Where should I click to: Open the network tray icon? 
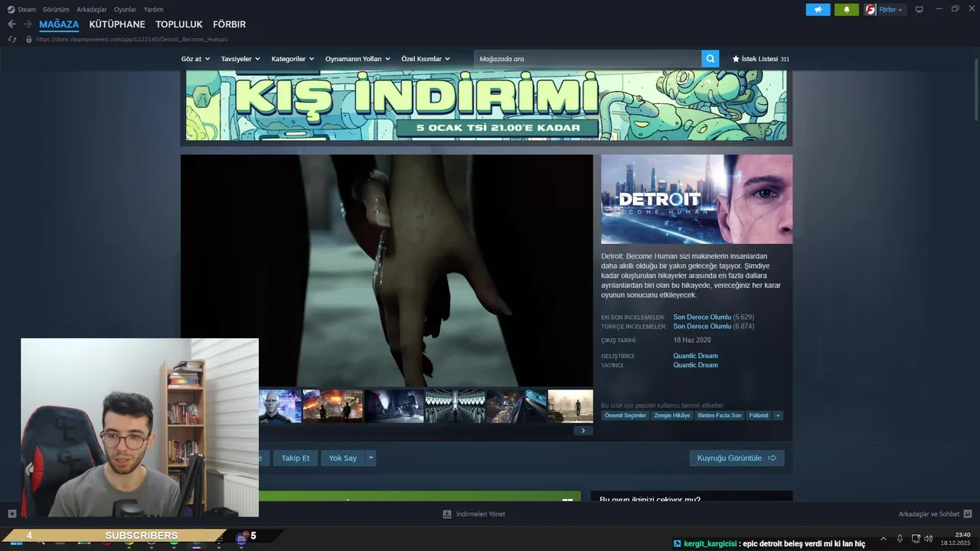coord(916,539)
